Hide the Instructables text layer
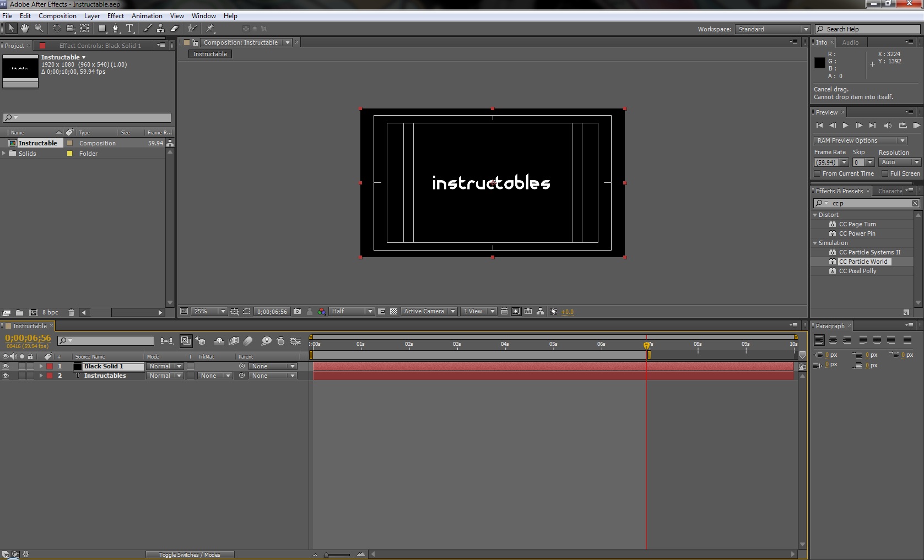 (x=6, y=376)
